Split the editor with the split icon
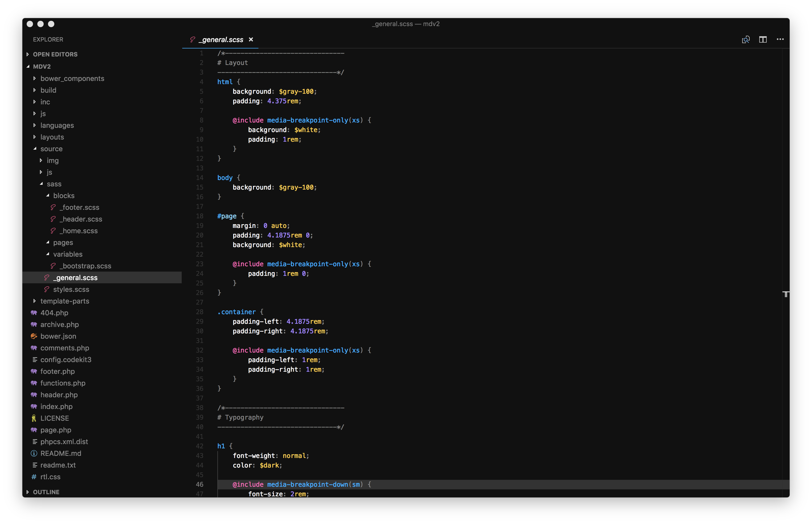The width and height of the screenshot is (812, 524). point(763,39)
